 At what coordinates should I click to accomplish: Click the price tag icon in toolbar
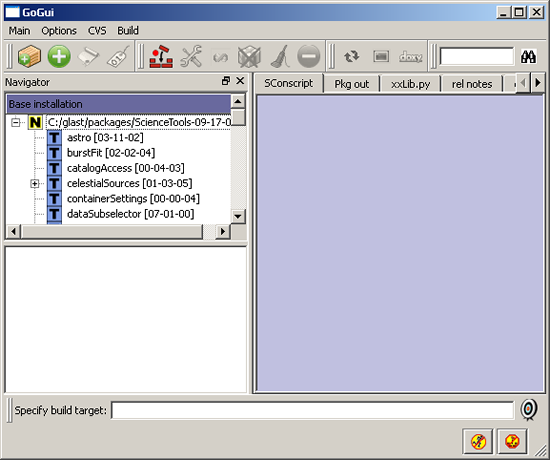118,56
